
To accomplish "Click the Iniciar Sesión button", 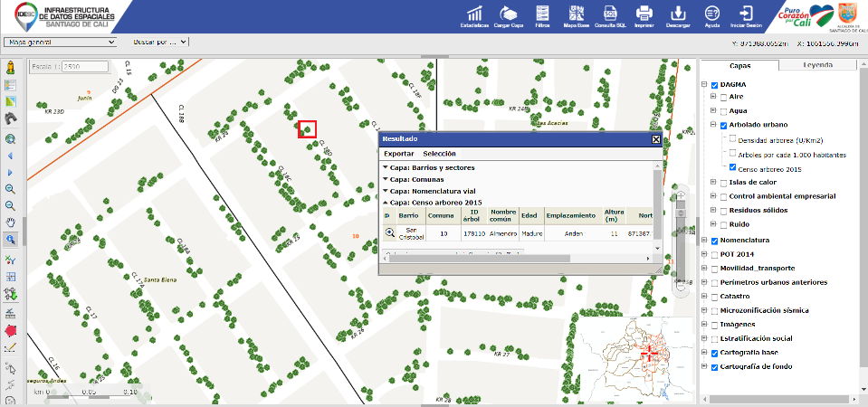I will coord(747,15).
